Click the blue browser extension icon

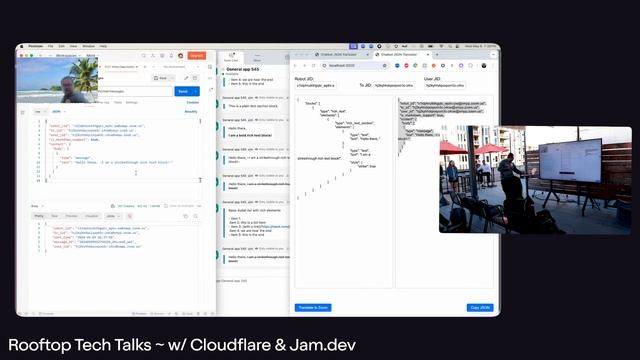pos(397,65)
